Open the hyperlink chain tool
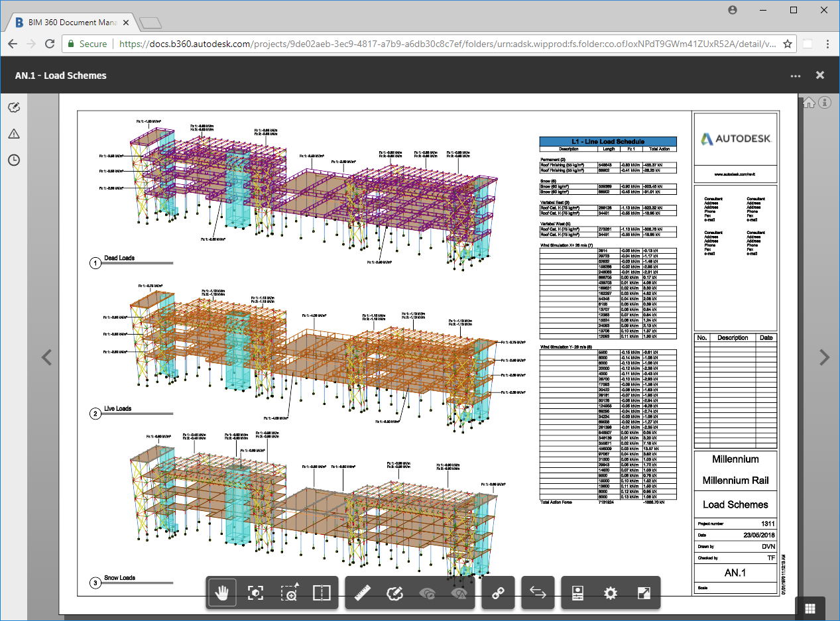Screen dimensions: 840x621 tap(498, 593)
